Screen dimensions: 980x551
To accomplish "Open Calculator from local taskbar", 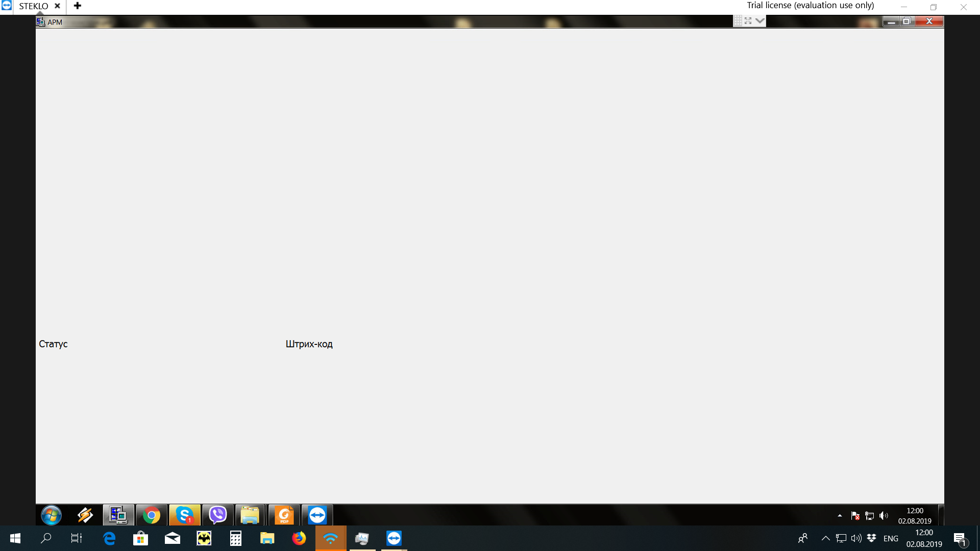I will [236, 538].
